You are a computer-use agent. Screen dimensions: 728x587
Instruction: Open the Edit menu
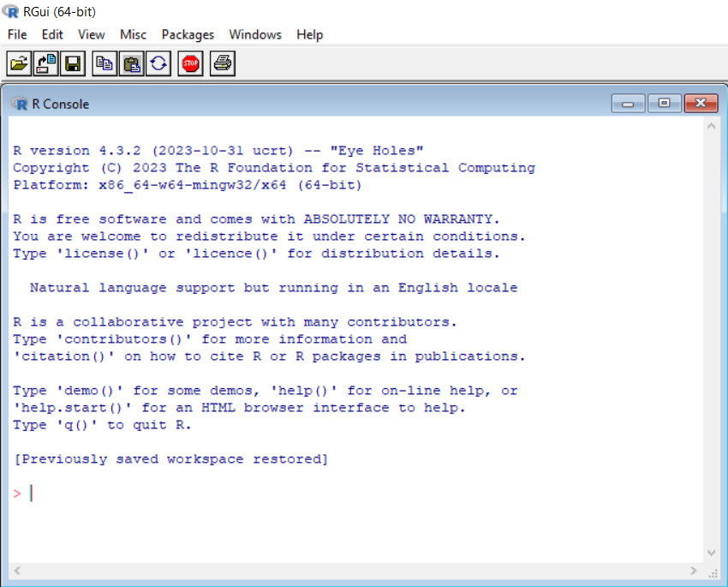(52, 35)
